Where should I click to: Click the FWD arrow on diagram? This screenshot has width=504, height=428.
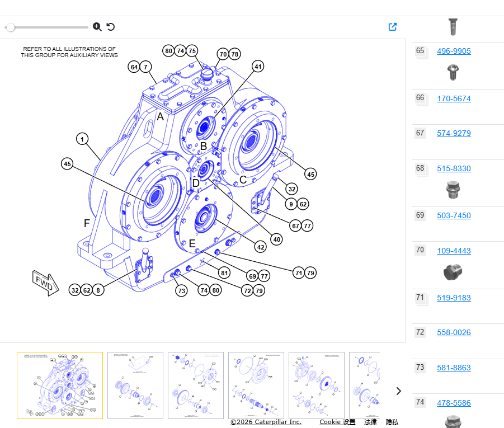coord(46,283)
